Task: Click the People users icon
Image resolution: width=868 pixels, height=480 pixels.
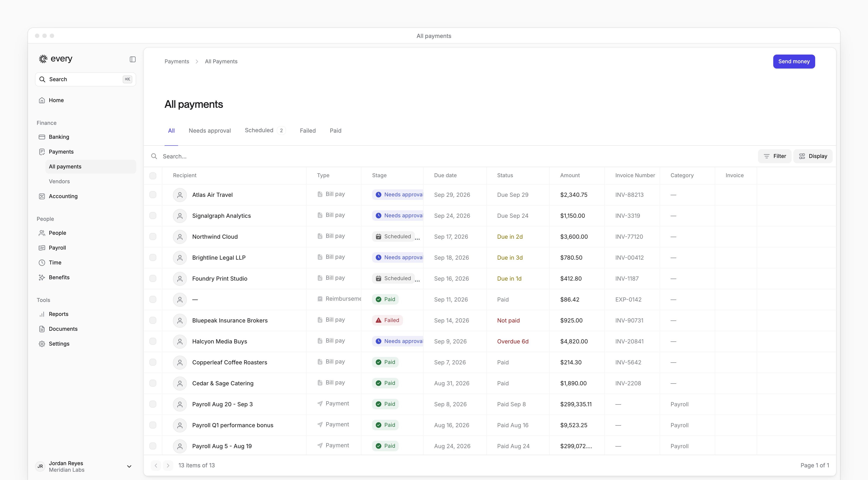Action: pos(42,233)
